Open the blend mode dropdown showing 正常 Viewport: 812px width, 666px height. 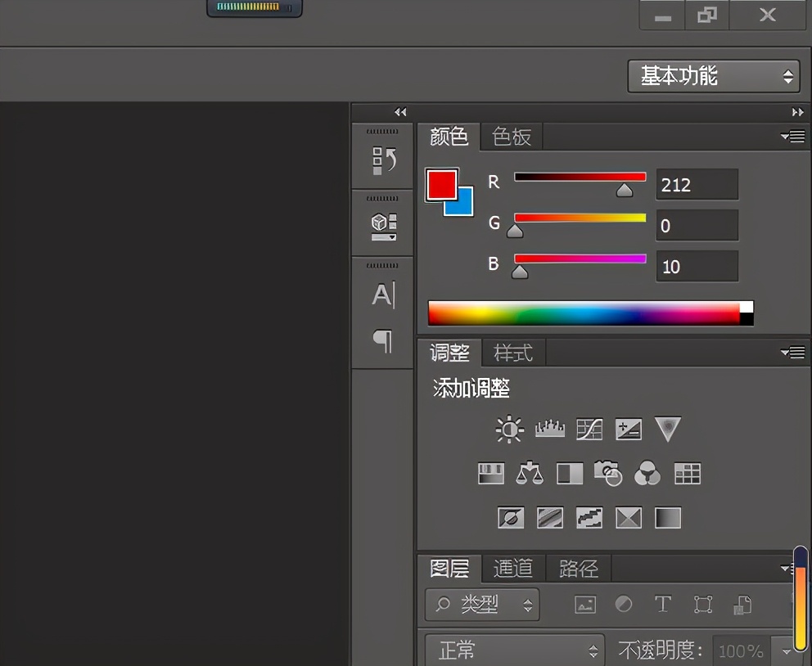514,649
